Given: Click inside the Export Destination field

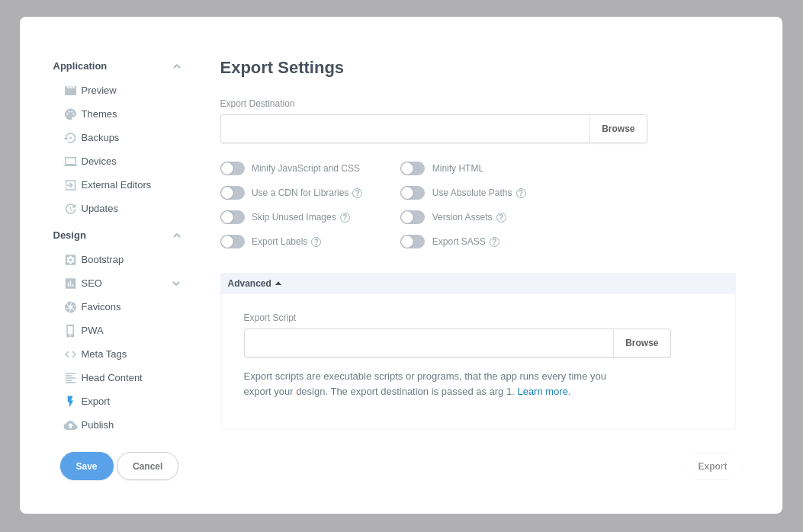Looking at the screenshot, I should click(x=404, y=128).
